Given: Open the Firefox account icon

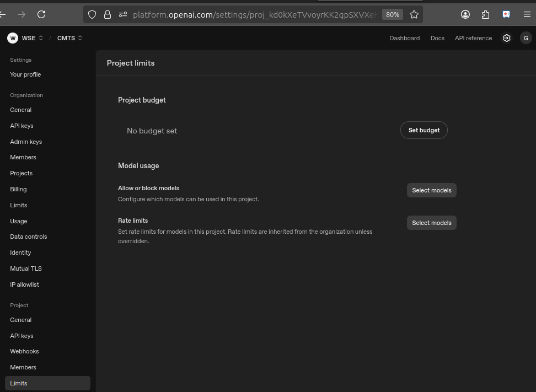Looking at the screenshot, I should pos(465,14).
